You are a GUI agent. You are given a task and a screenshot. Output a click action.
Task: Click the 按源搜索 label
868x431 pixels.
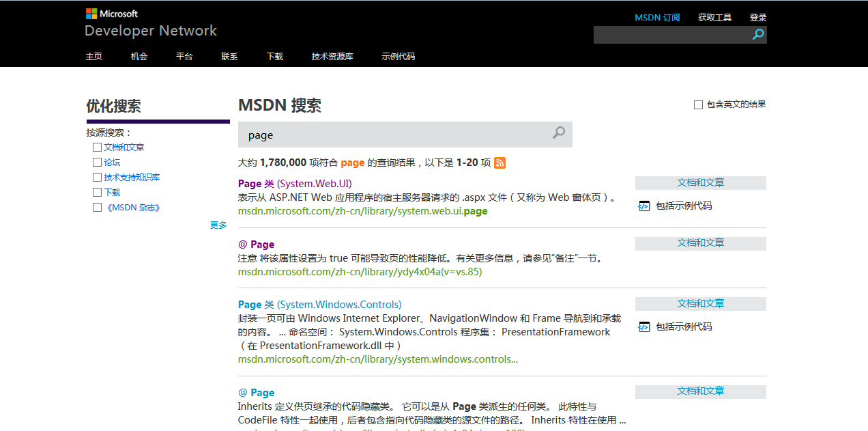(x=108, y=133)
